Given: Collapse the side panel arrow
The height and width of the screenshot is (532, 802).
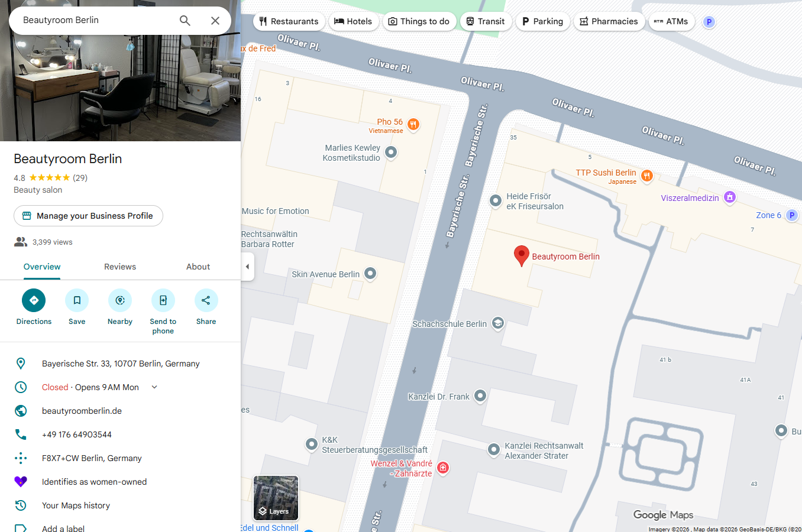Looking at the screenshot, I should [x=247, y=267].
